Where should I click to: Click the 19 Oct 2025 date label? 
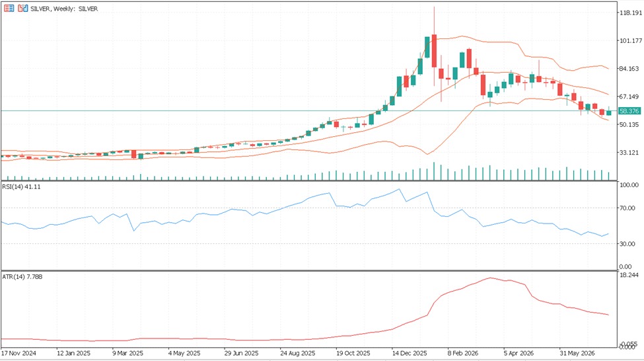point(353,353)
